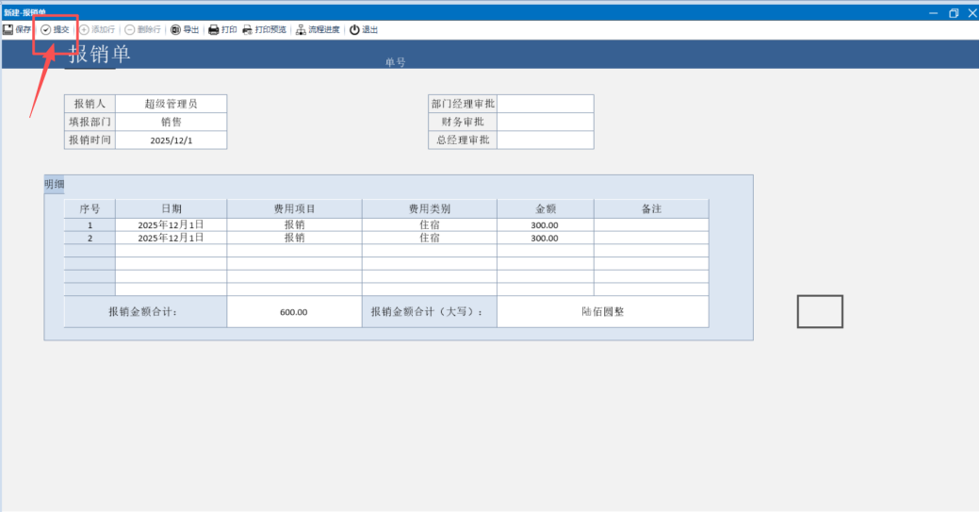Viewport: 980px width, 512px height.
Task: Open 打印预览 print preview
Action: 264,29
